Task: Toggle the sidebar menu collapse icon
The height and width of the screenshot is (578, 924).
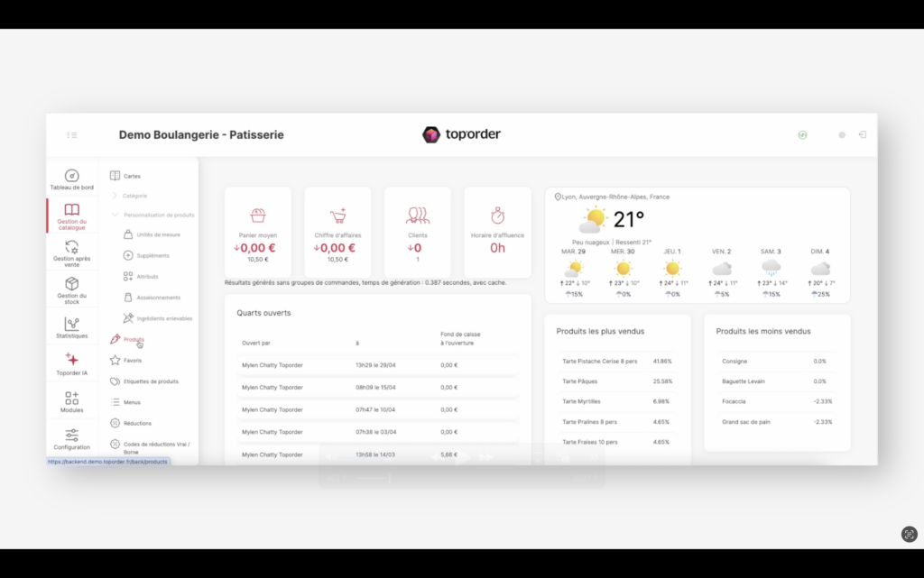Action: click(72, 135)
